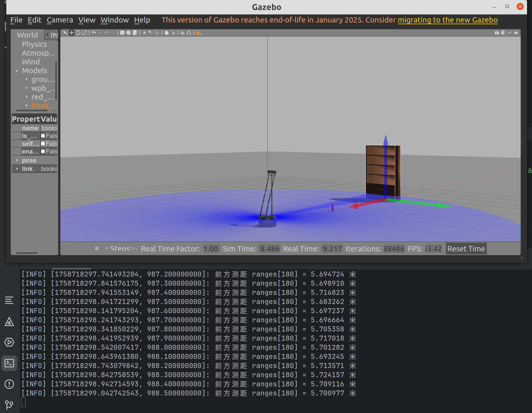Viewport: 532px width, 413px height.
Task: Toggle the self_collide checkbox
Action: [x=43, y=144]
